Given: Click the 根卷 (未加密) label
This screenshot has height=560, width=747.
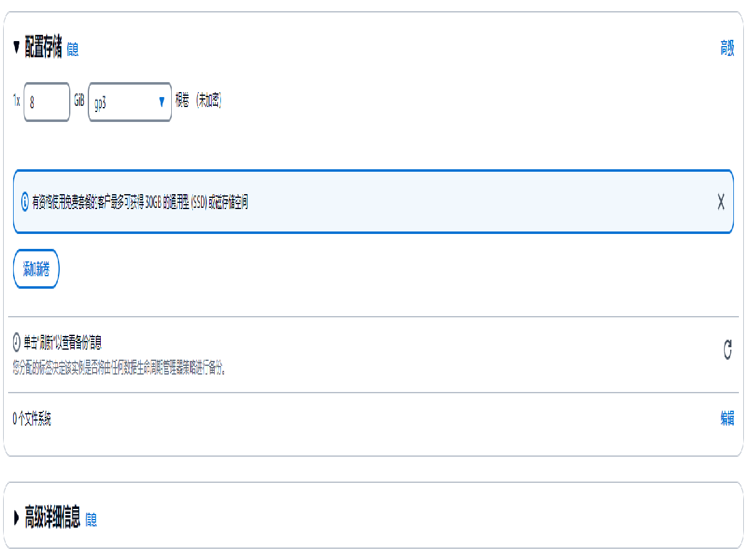Looking at the screenshot, I should [198, 100].
